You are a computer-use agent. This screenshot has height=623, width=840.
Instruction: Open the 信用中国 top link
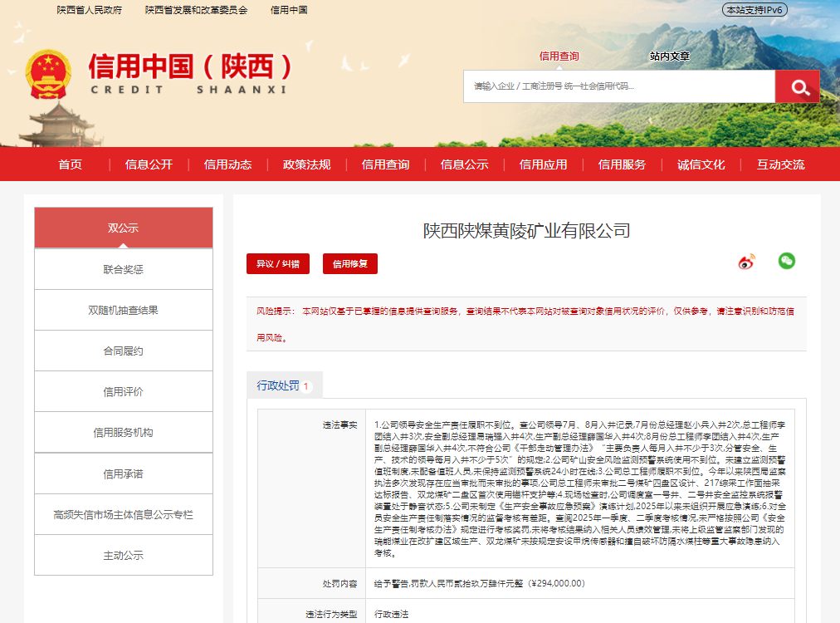[x=289, y=10]
